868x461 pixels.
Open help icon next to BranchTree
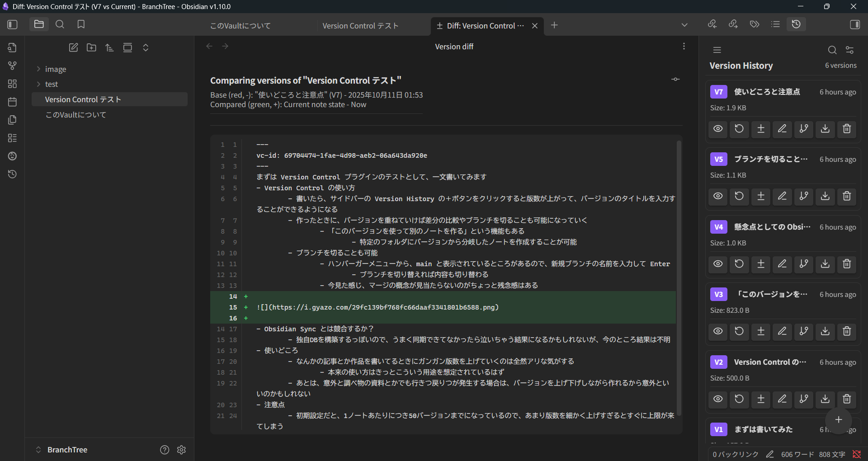[x=165, y=450]
